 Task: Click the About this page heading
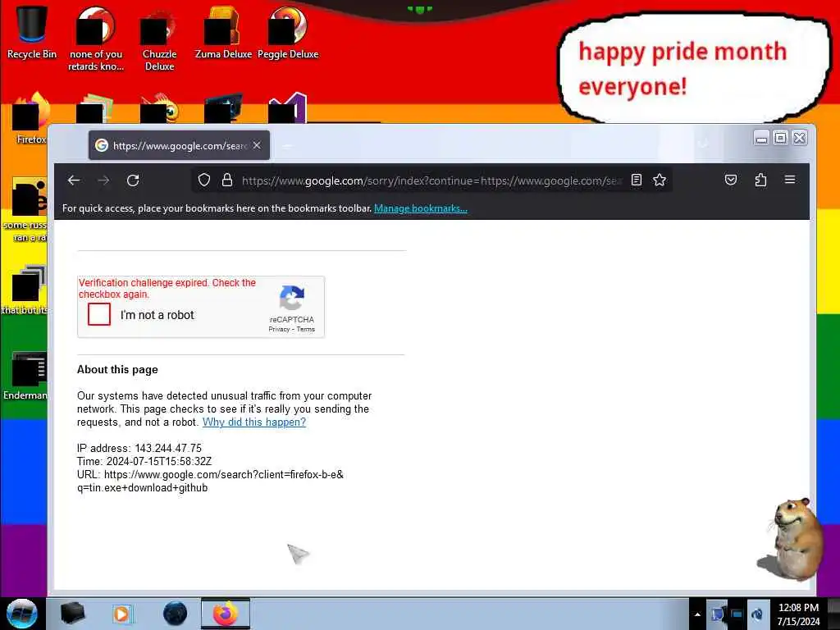click(x=117, y=370)
